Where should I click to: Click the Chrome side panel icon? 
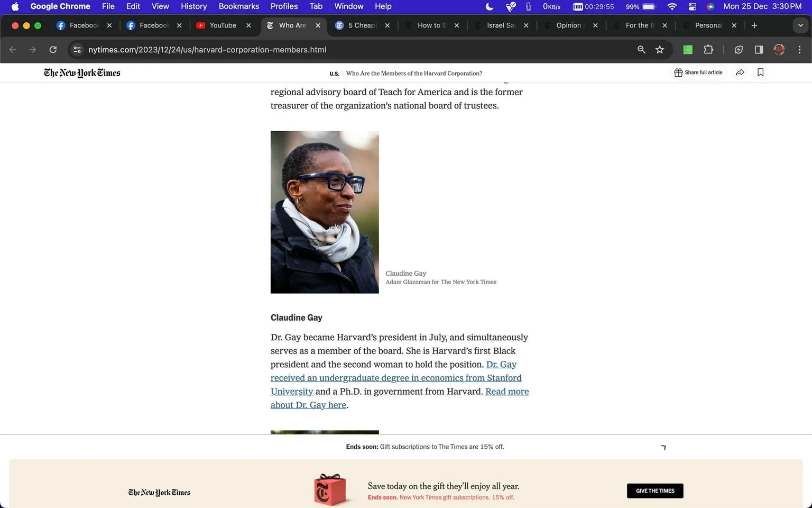coord(759,50)
